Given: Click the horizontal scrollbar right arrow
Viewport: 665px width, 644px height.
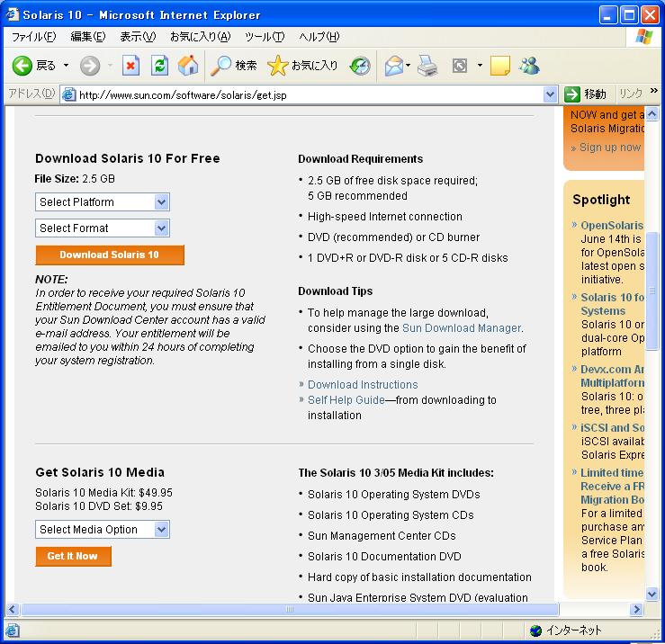Looking at the screenshot, I should pyautogui.click(x=636, y=610).
